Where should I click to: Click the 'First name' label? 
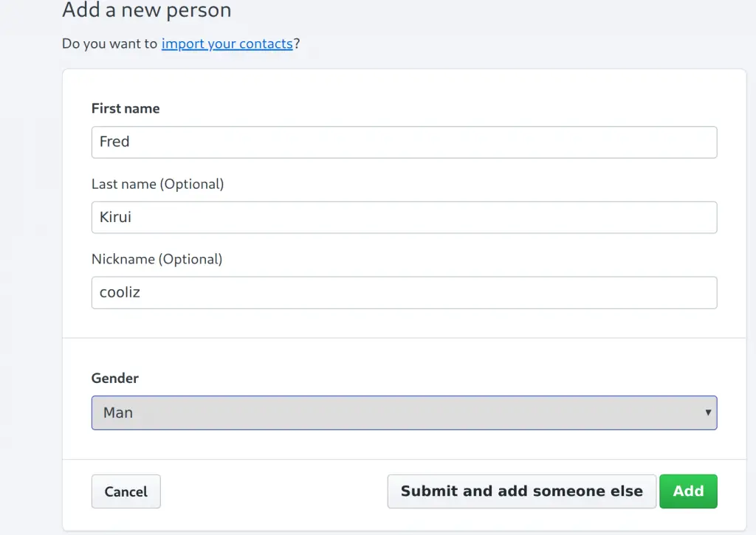click(126, 108)
